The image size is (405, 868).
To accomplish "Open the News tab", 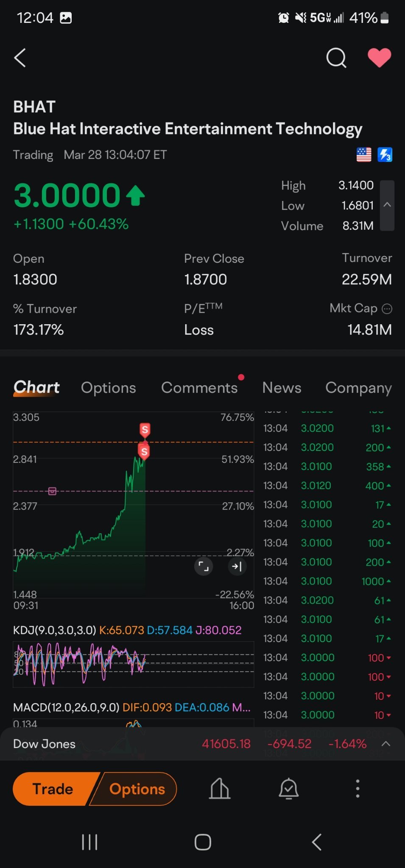I will pyautogui.click(x=282, y=387).
